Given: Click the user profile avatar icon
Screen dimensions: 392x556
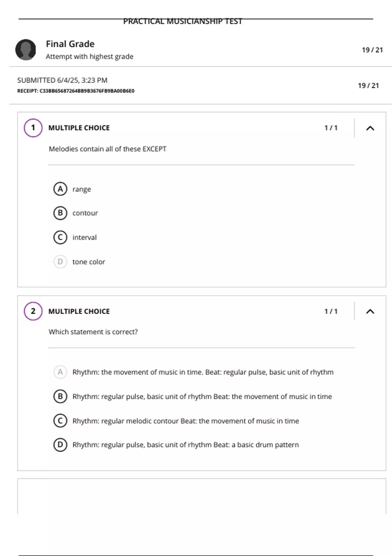Looking at the screenshot, I should click(x=25, y=50).
